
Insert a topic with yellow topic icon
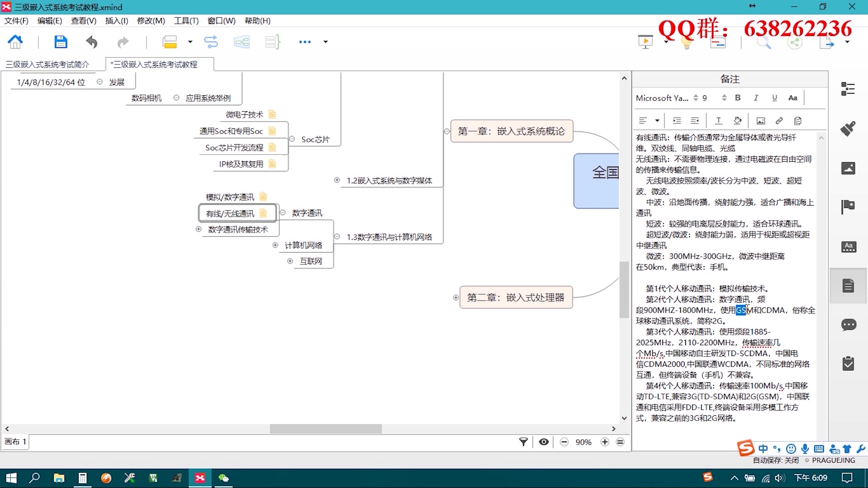coord(170,42)
